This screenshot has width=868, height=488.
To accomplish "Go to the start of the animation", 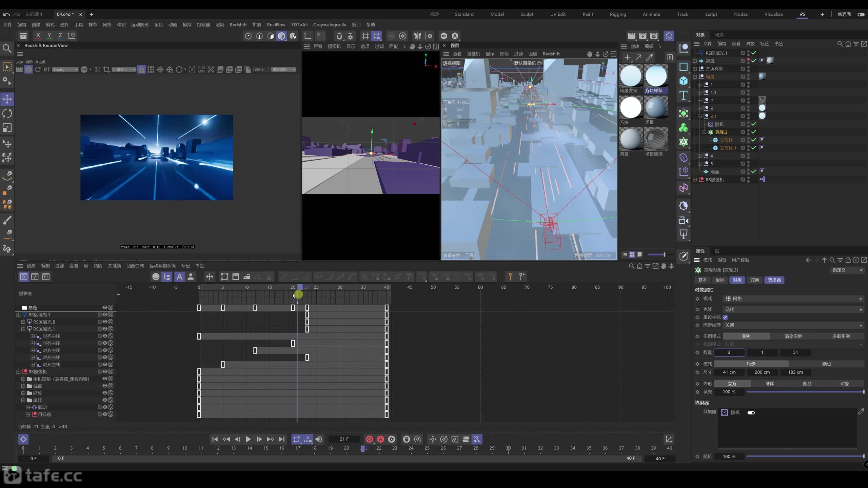I will (215, 439).
